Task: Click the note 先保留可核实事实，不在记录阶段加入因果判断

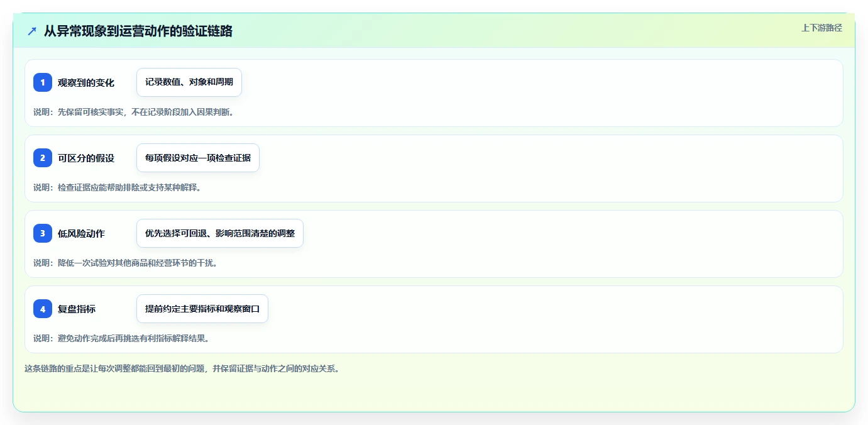Action: (x=134, y=112)
